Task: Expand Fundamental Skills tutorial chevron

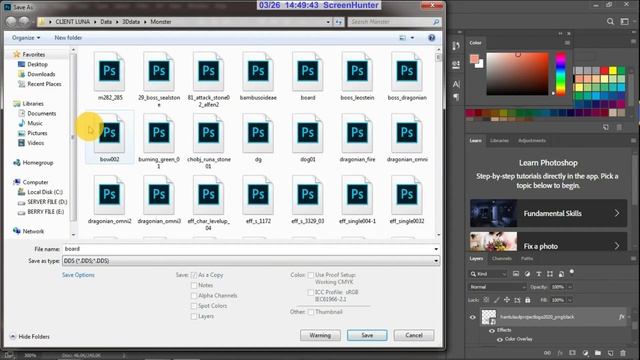Action: click(617, 213)
